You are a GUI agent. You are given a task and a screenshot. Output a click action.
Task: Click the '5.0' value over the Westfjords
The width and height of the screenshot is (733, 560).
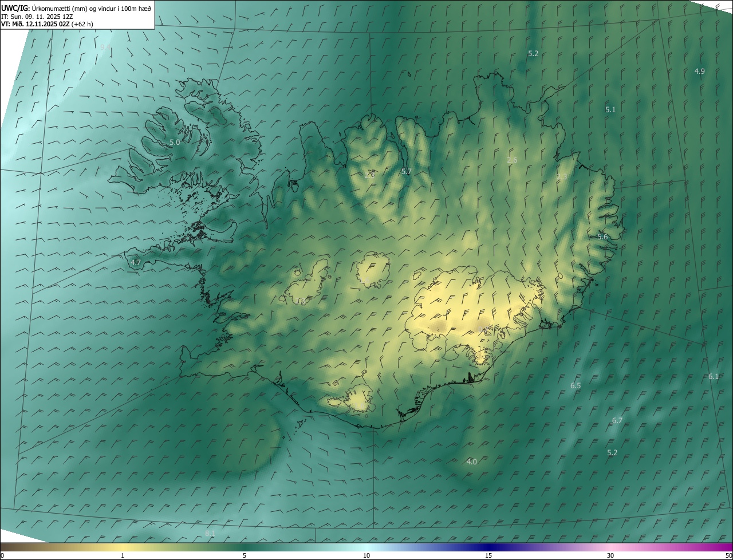pos(175,142)
